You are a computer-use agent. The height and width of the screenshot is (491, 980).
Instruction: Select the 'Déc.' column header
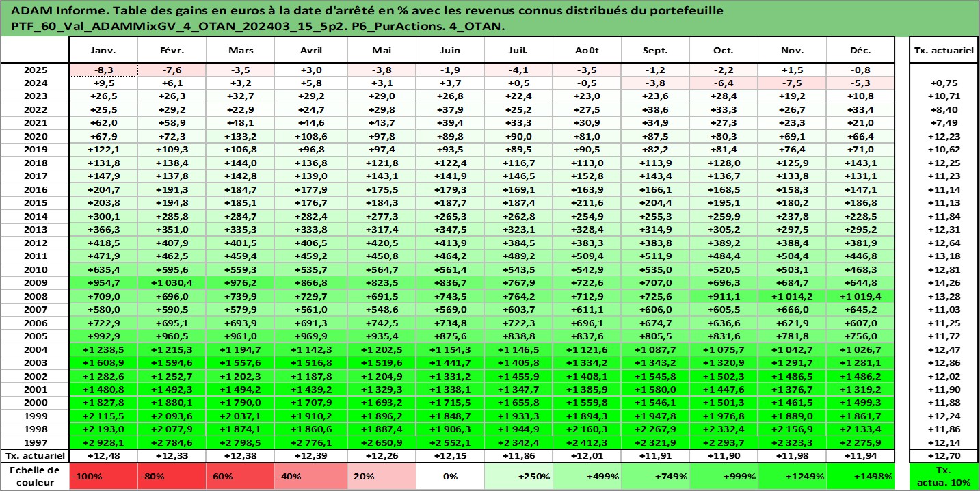tap(860, 51)
